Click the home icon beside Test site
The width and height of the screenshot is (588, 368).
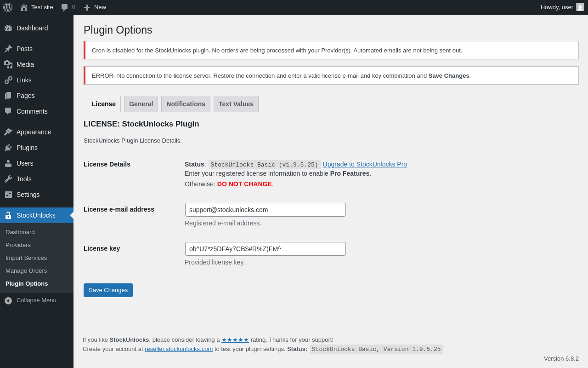coord(24,7)
